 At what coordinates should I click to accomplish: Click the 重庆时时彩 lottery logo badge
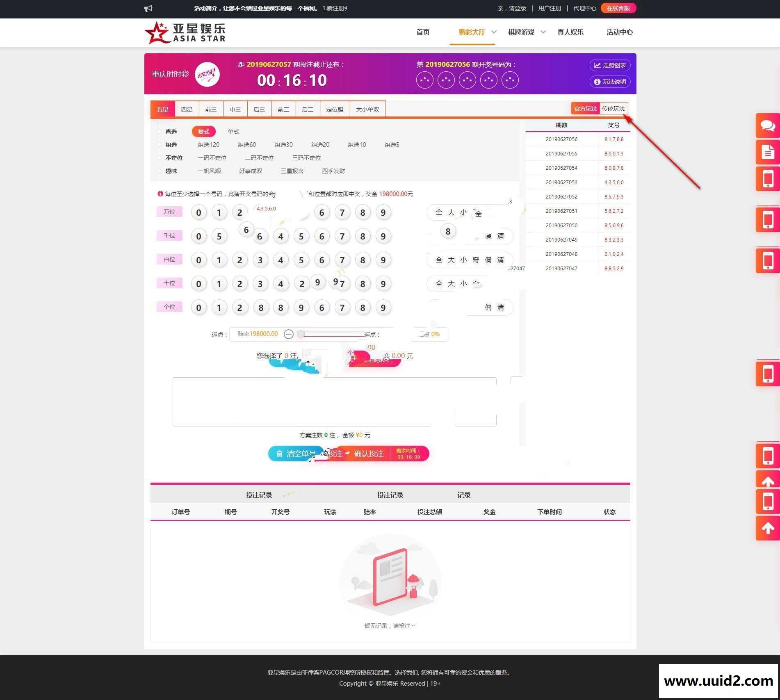pyautogui.click(x=208, y=75)
